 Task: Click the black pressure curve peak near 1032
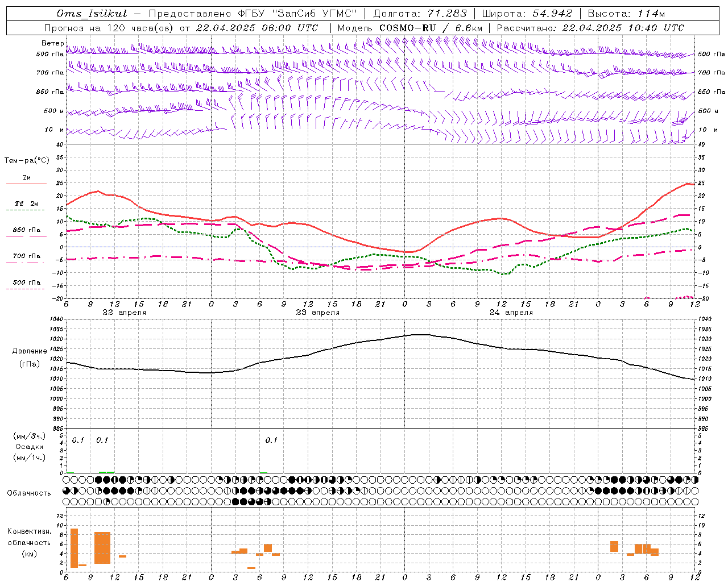point(420,335)
